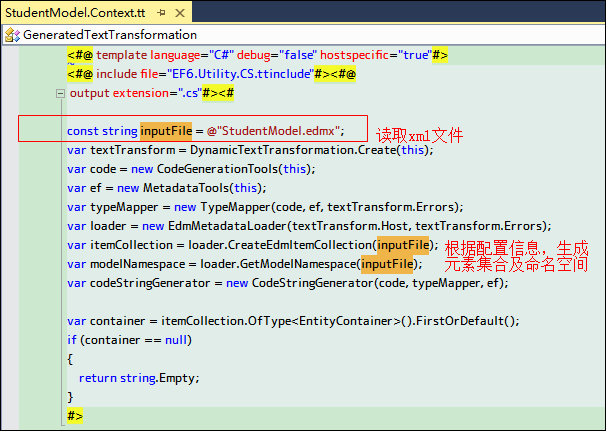Viewport: 606px width, 431px height.
Task: Click the ".cs" extension string
Action: (x=190, y=93)
